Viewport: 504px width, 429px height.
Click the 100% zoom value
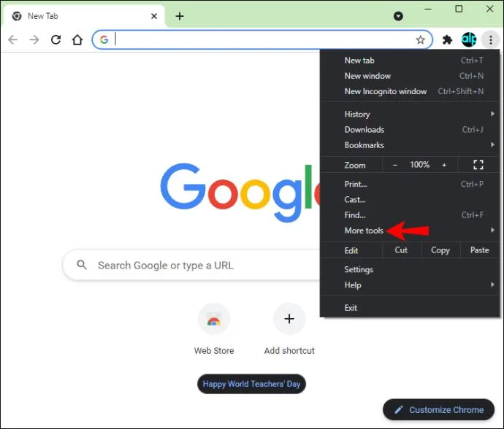(419, 165)
